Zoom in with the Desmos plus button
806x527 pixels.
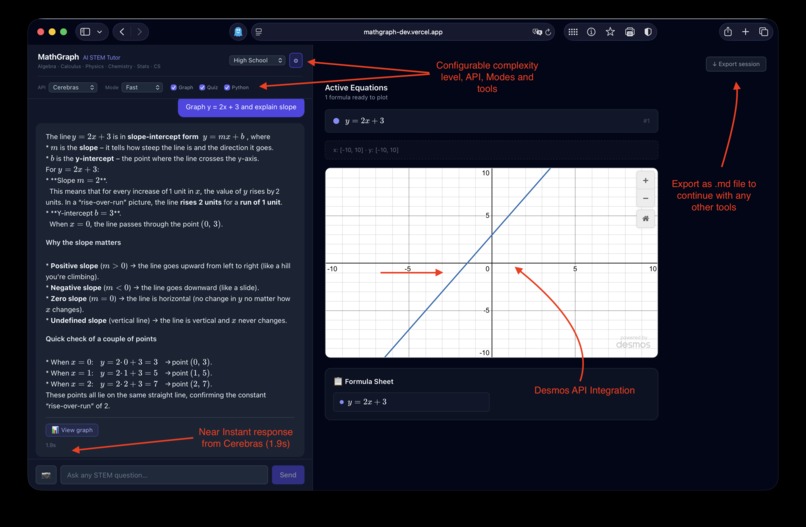click(x=646, y=180)
